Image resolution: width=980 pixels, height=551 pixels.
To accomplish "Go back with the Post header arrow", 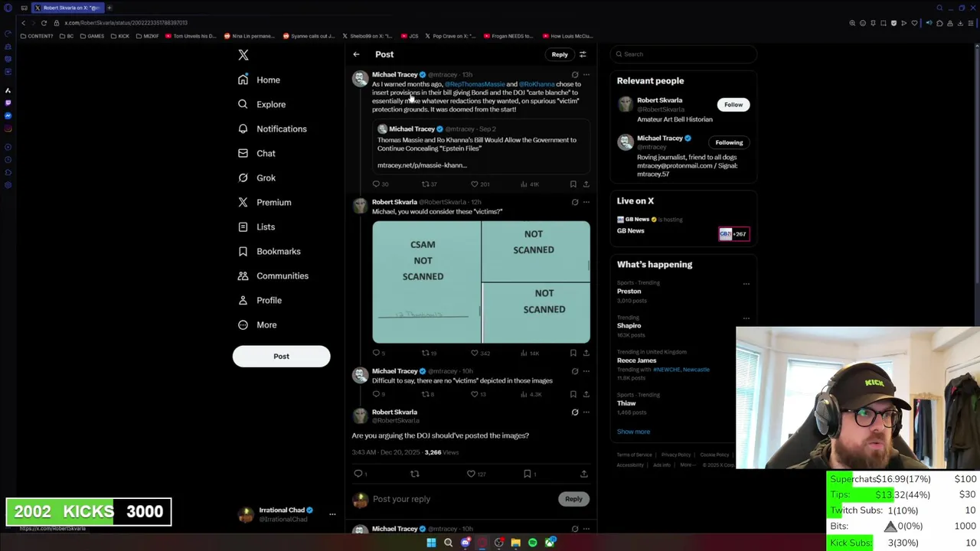I will [356, 54].
